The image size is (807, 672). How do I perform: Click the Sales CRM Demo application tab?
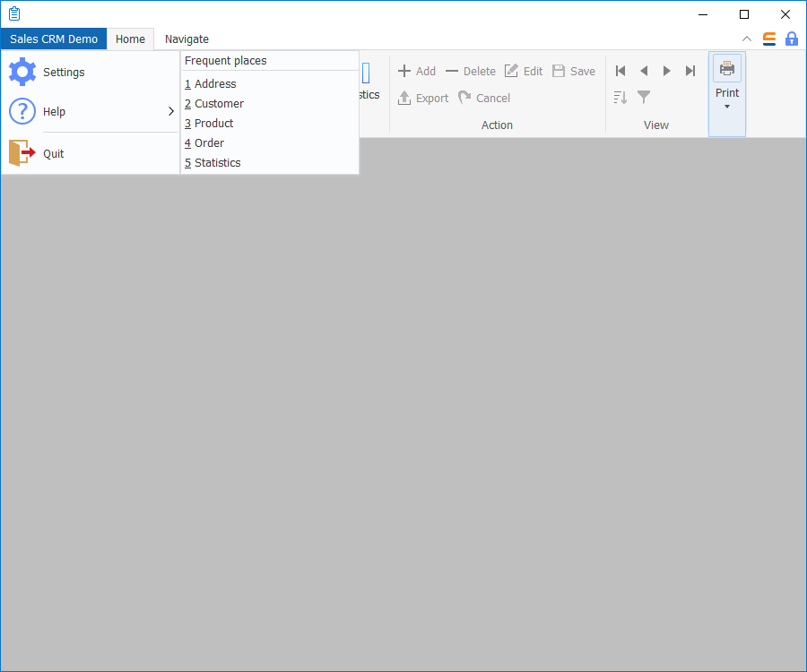54,39
